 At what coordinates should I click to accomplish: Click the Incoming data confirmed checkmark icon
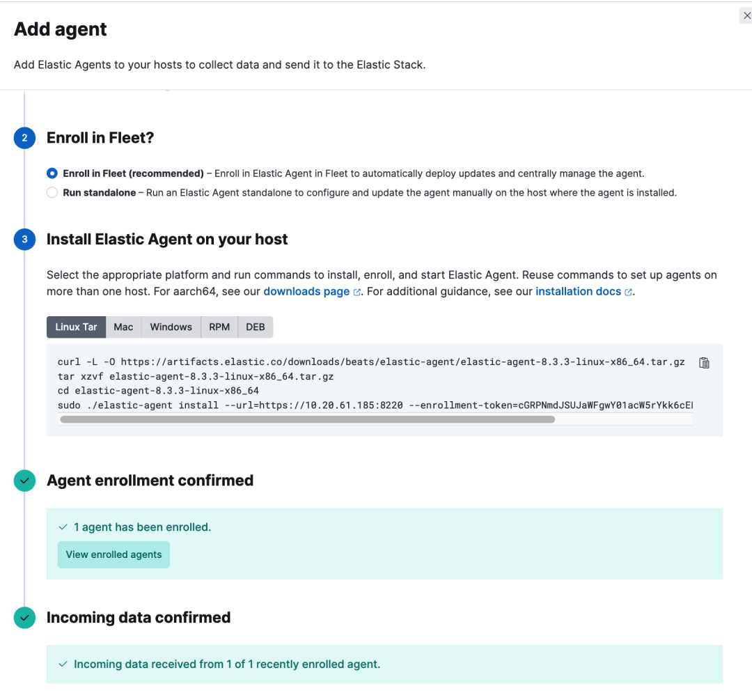[24, 618]
